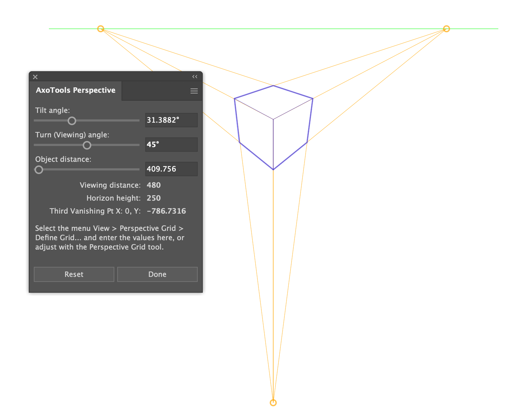Click the Third Vanishing Pt Y value
The height and width of the screenshot is (420, 517).
click(166, 211)
